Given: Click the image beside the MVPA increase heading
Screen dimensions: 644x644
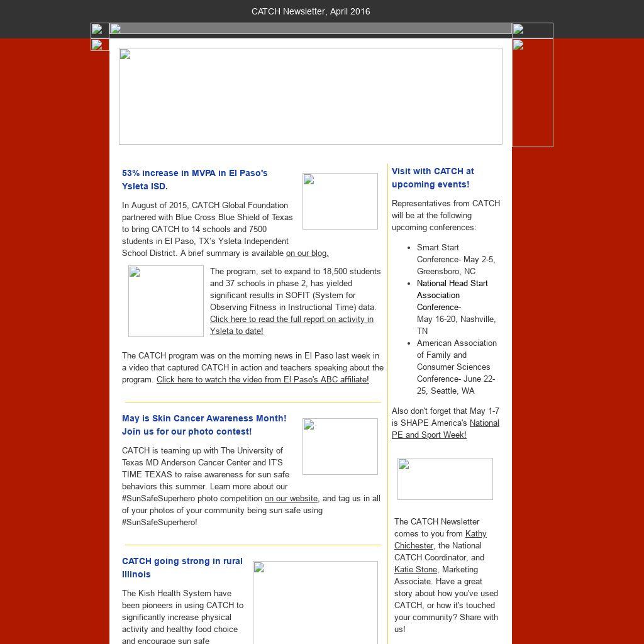Looking at the screenshot, I should pyautogui.click(x=340, y=201).
